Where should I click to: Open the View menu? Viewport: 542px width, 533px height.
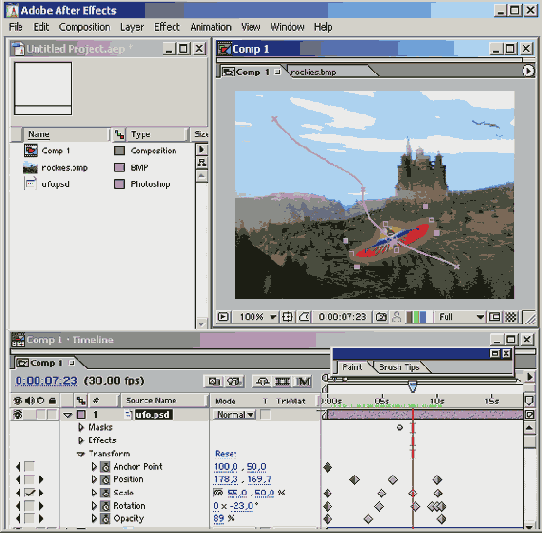(x=251, y=27)
